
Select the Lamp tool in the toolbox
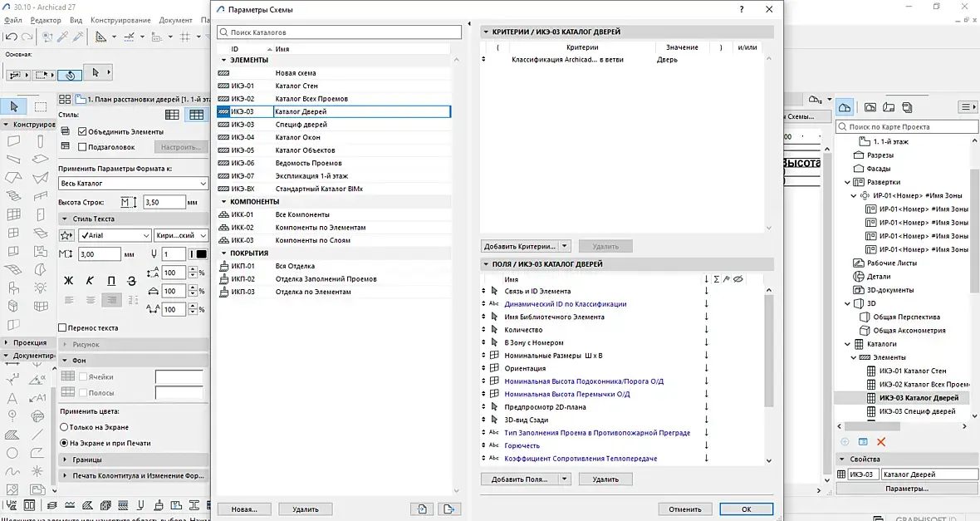click(40, 288)
